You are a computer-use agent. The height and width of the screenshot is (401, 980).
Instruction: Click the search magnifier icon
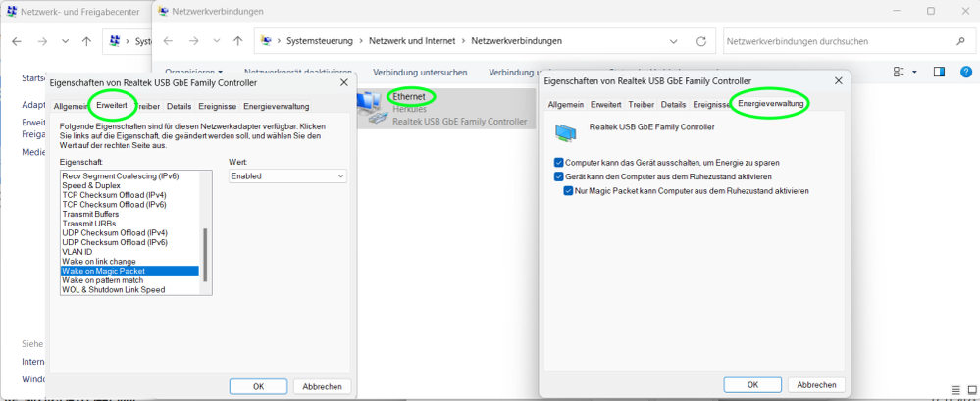[960, 41]
